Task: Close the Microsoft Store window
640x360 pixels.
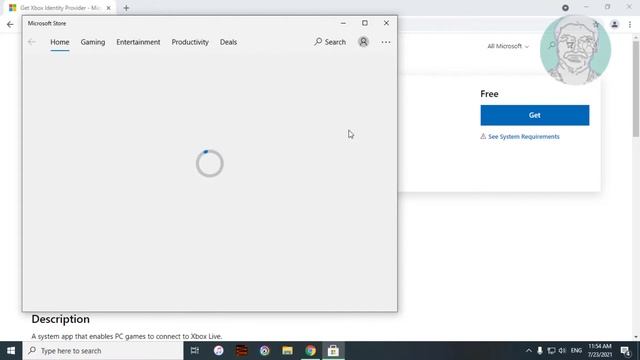Action: click(386, 23)
